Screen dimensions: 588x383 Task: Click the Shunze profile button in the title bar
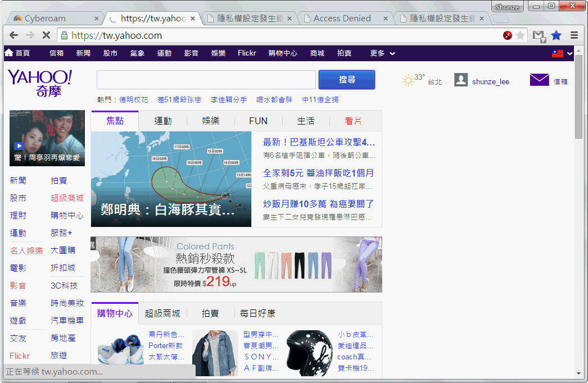tap(507, 7)
